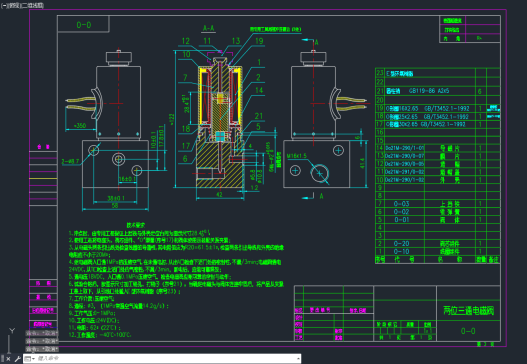Select the 42 width dimension under section
527x364 pixels.
[x=219, y=195]
